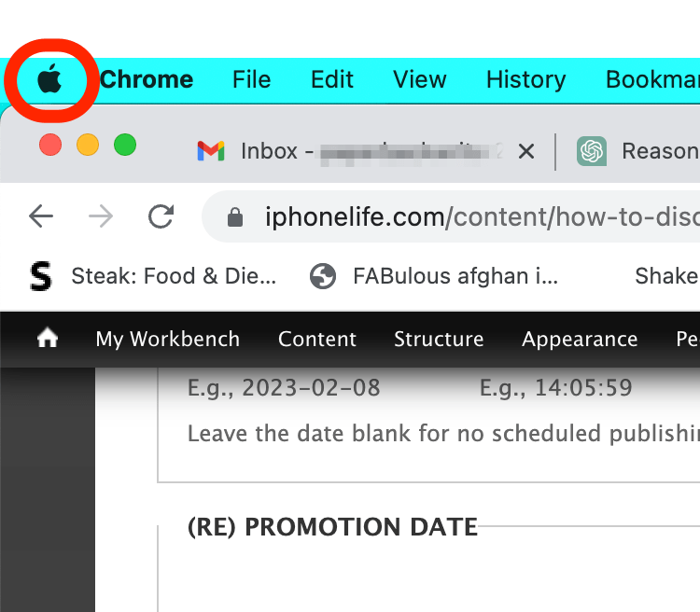
Task: Go to the admin home icon
Action: coord(47,339)
